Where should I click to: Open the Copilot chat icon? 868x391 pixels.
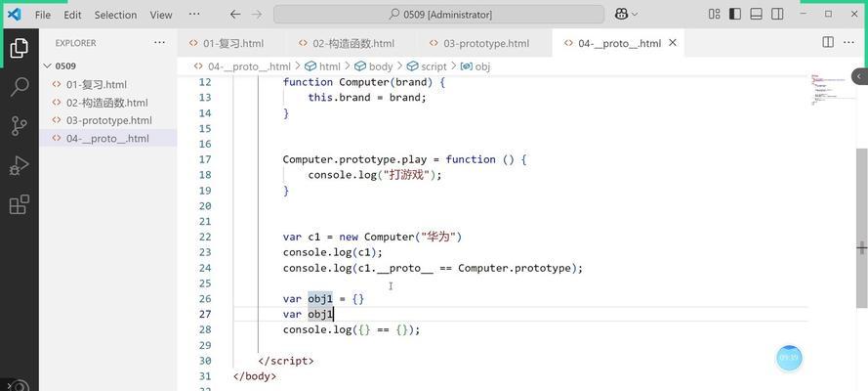(x=621, y=15)
